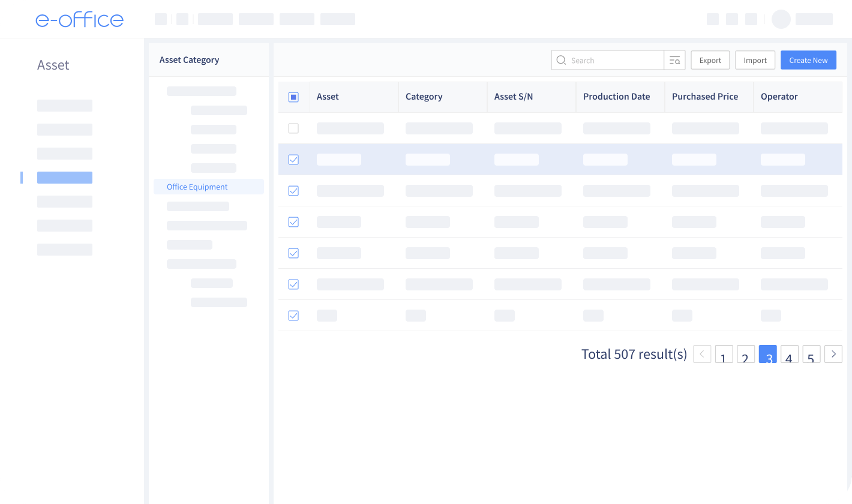Click the Total 507 result(s) text
The height and width of the screenshot is (504, 852).
click(634, 354)
